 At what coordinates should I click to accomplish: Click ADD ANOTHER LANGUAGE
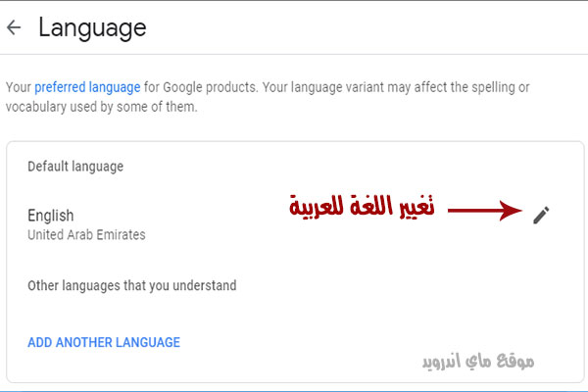point(104,342)
